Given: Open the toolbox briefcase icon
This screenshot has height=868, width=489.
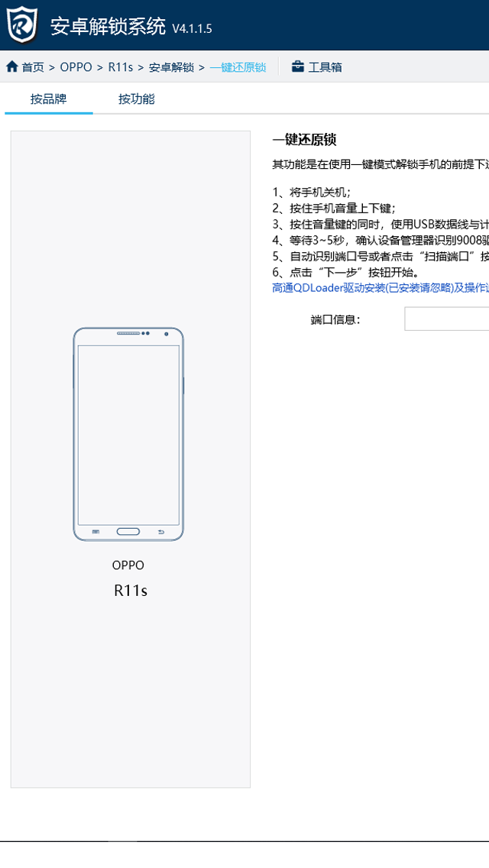Looking at the screenshot, I should click(298, 67).
